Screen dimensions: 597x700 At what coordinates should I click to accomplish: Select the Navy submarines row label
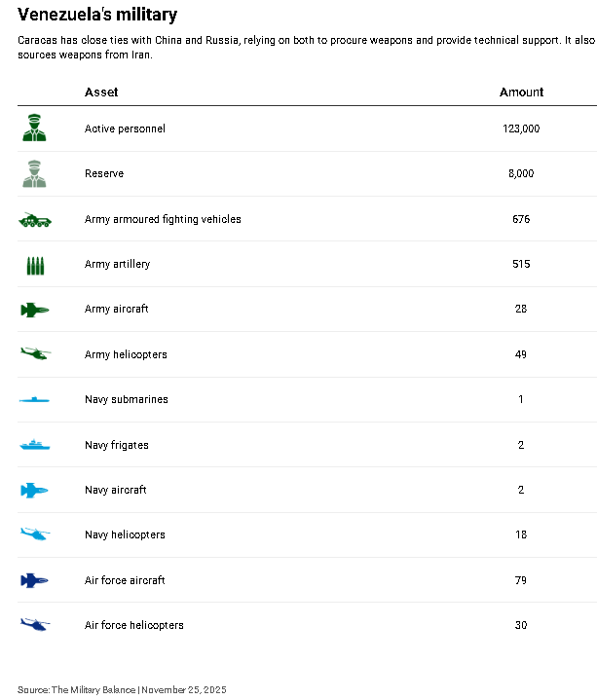tap(127, 399)
